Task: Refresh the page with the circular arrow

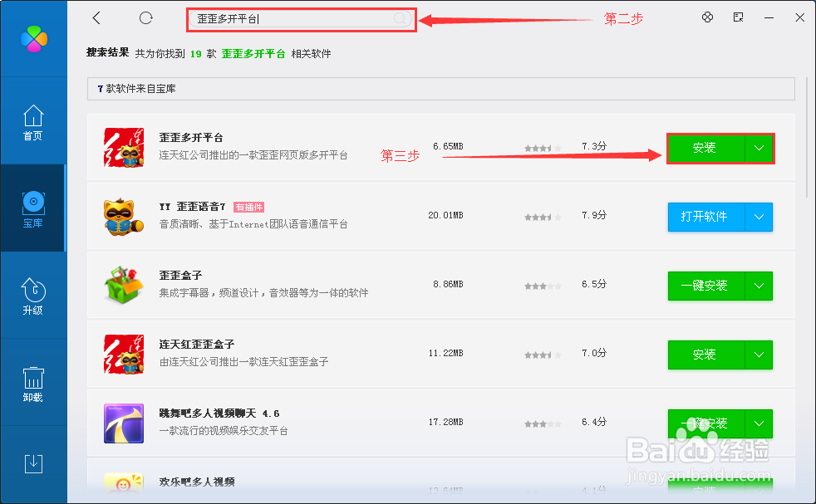Action: point(145,18)
